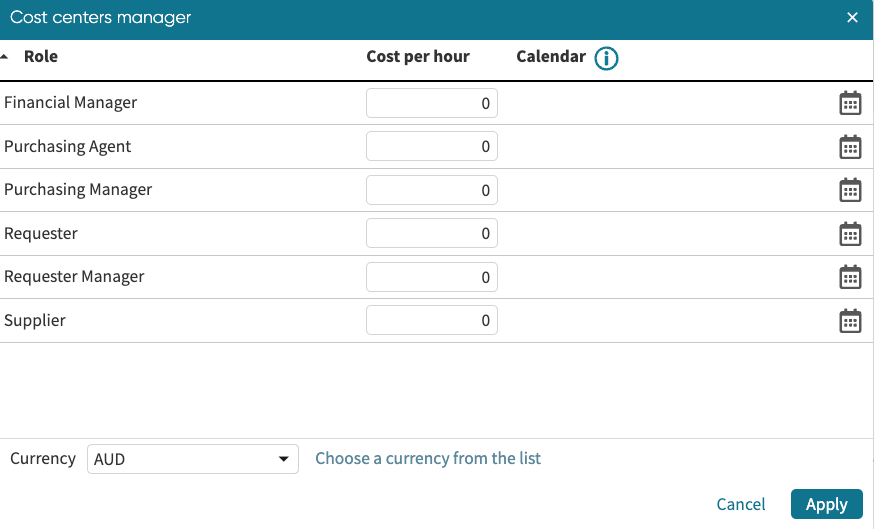The image size is (874, 529).
Task: Close the Cost centers manager dialog
Action: coord(852,18)
